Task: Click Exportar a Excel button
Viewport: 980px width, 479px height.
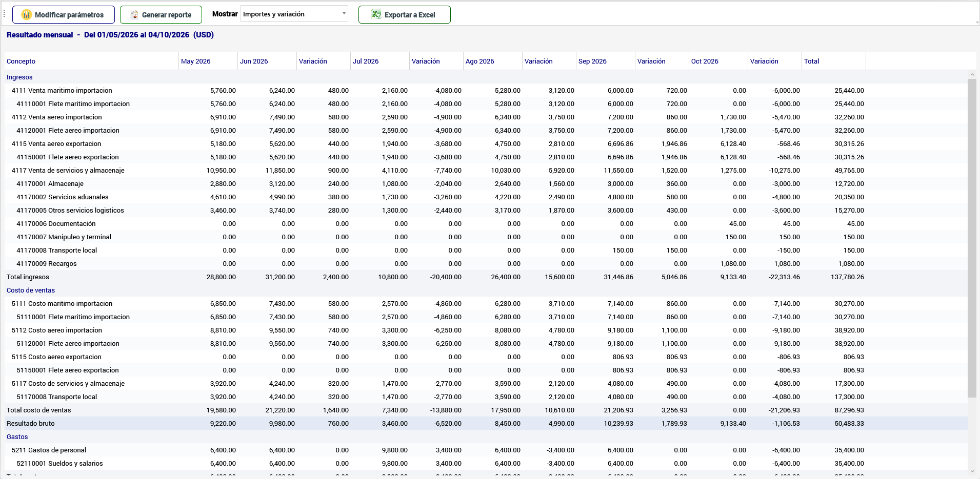Action: point(405,15)
